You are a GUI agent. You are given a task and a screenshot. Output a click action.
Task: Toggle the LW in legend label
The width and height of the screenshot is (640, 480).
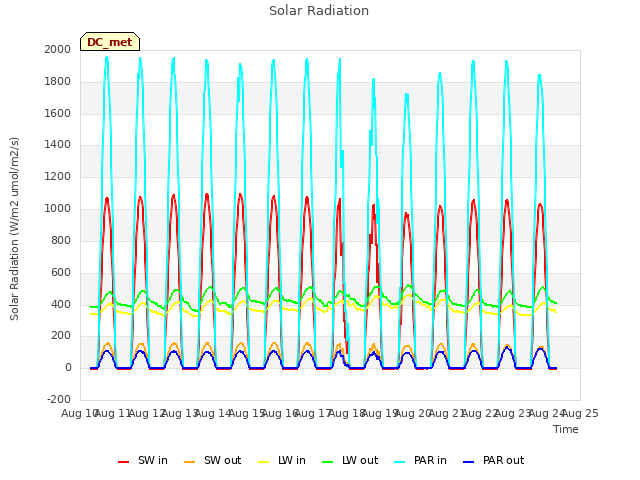(292, 460)
